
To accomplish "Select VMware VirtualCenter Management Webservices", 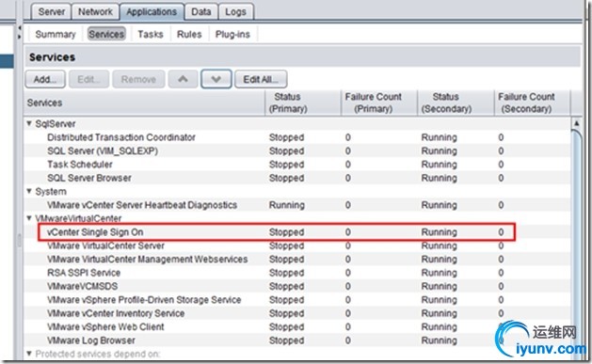I will (147, 260).
